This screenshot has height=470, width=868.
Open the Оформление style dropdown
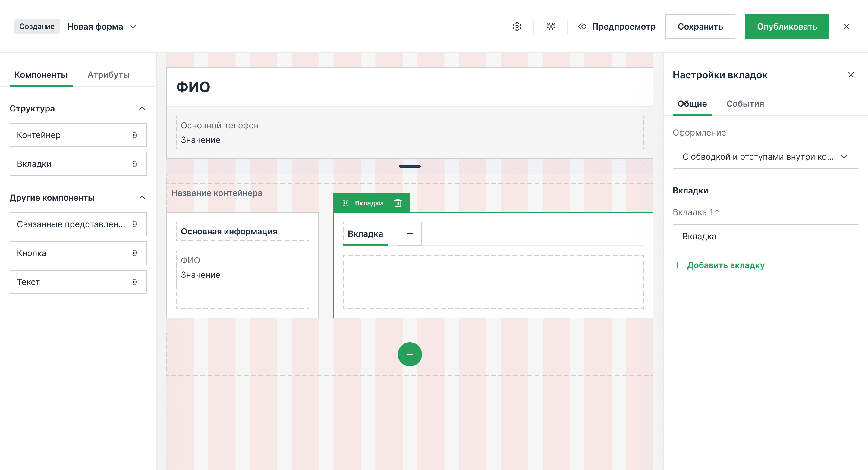point(765,157)
